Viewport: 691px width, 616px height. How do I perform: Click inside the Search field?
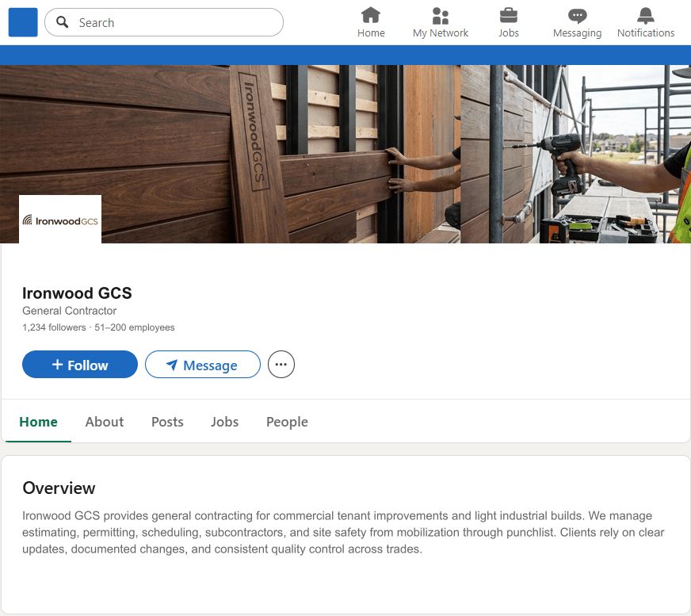(158, 22)
